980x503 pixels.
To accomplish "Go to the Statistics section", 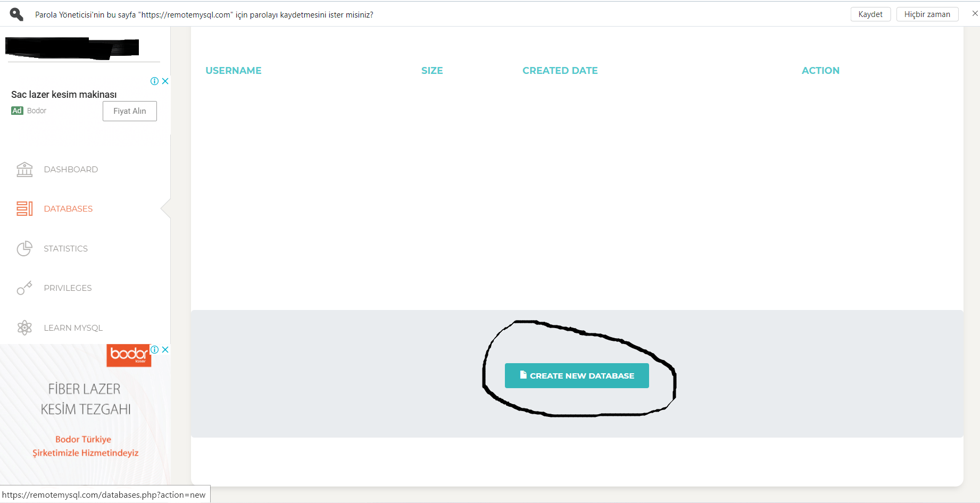I will tap(65, 248).
